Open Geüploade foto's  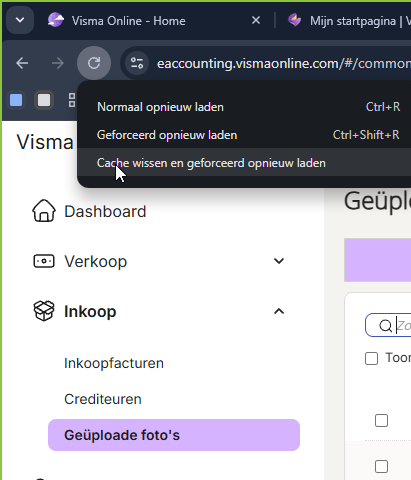[174, 435]
